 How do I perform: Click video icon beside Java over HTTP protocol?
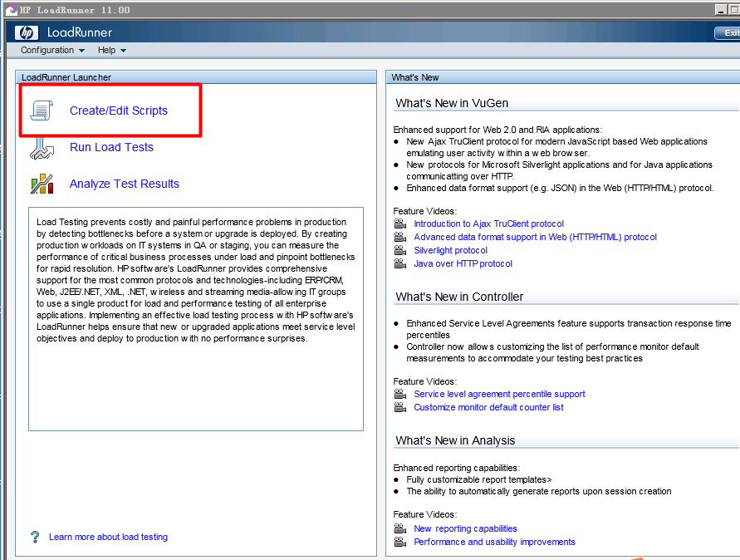tap(400, 263)
